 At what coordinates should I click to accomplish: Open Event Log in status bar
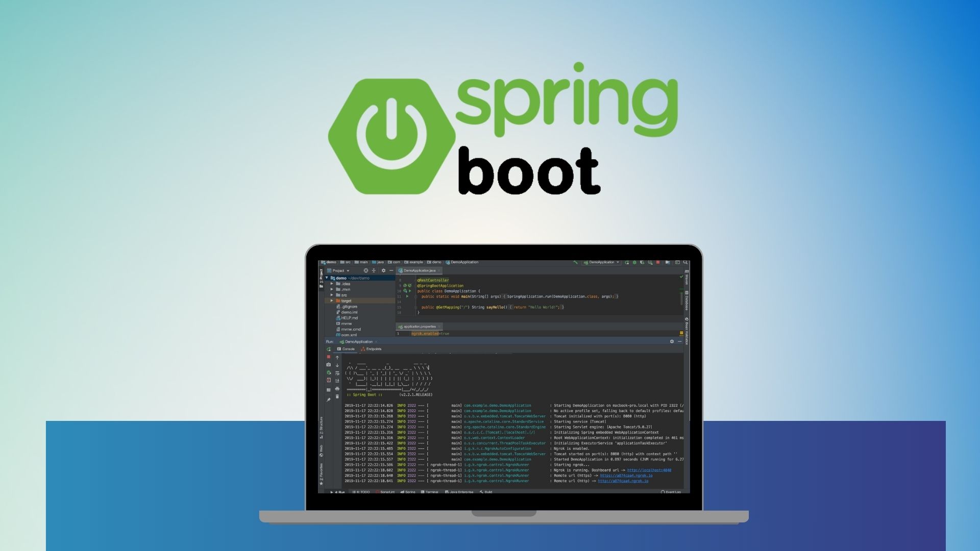[671, 492]
